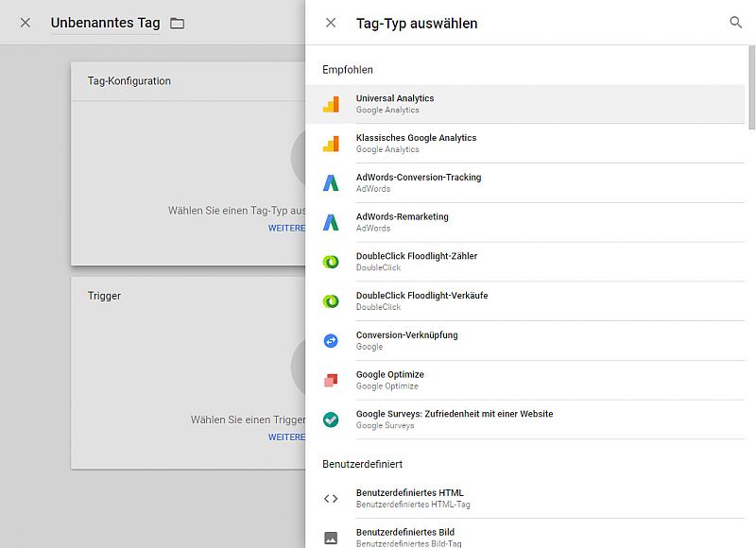
Task: Select DoubleClick Floodlight-Verkäufe tag
Action: point(525,301)
